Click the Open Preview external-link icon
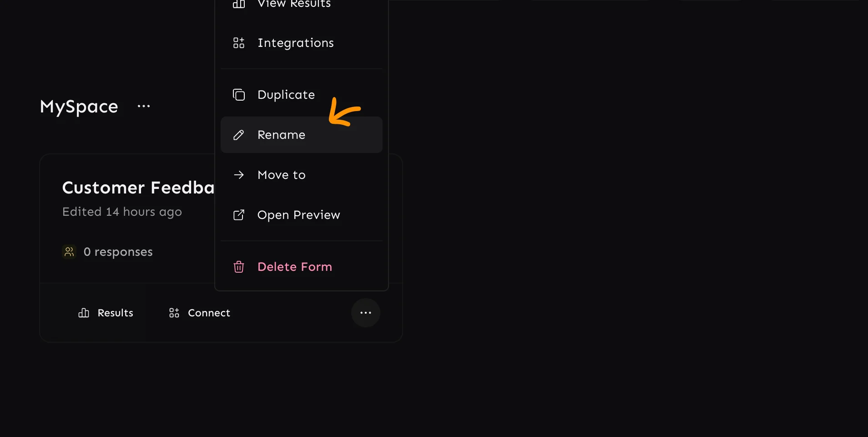The height and width of the screenshot is (437, 868). tap(239, 215)
